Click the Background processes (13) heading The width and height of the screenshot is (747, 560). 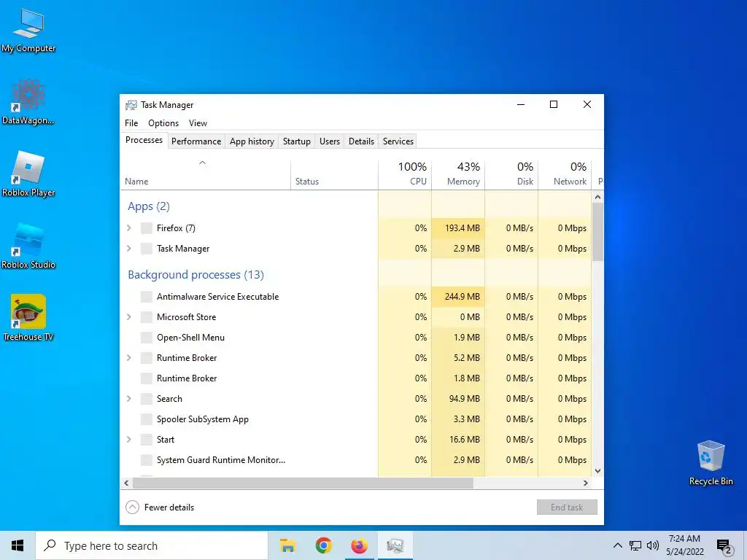pos(196,275)
